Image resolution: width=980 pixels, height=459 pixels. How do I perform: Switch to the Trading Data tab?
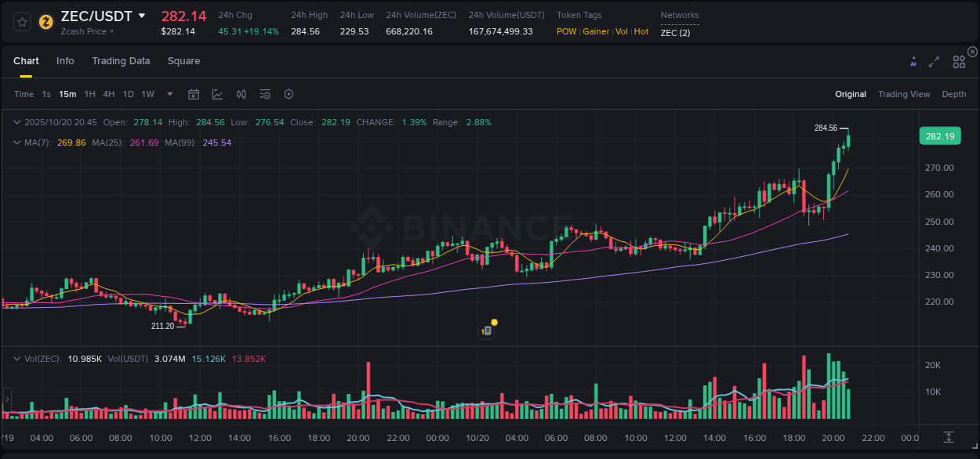pos(121,60)
